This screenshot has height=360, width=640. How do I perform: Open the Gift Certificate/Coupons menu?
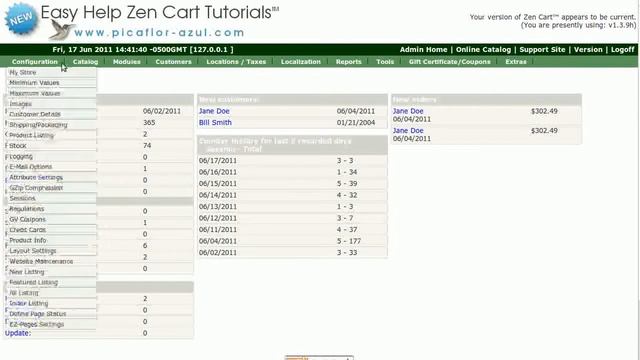(449, 62)
